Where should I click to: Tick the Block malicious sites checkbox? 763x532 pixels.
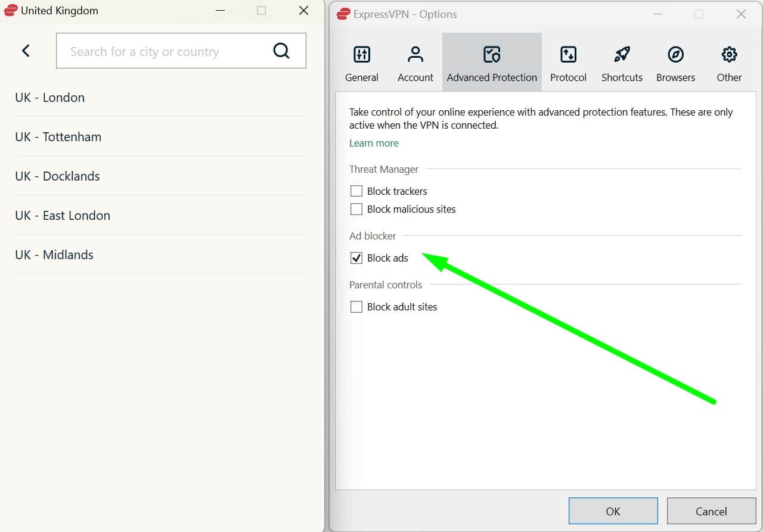point(356,209)
